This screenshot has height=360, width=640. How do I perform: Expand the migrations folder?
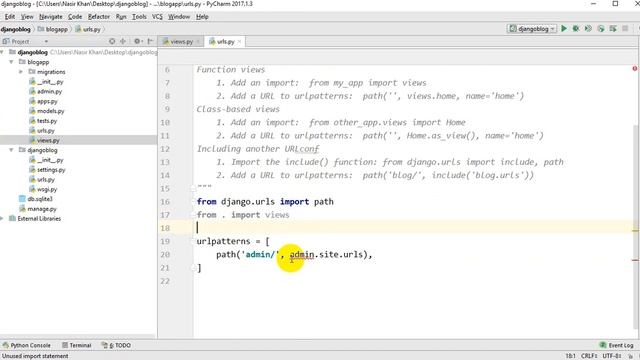(x=21, y=72)
